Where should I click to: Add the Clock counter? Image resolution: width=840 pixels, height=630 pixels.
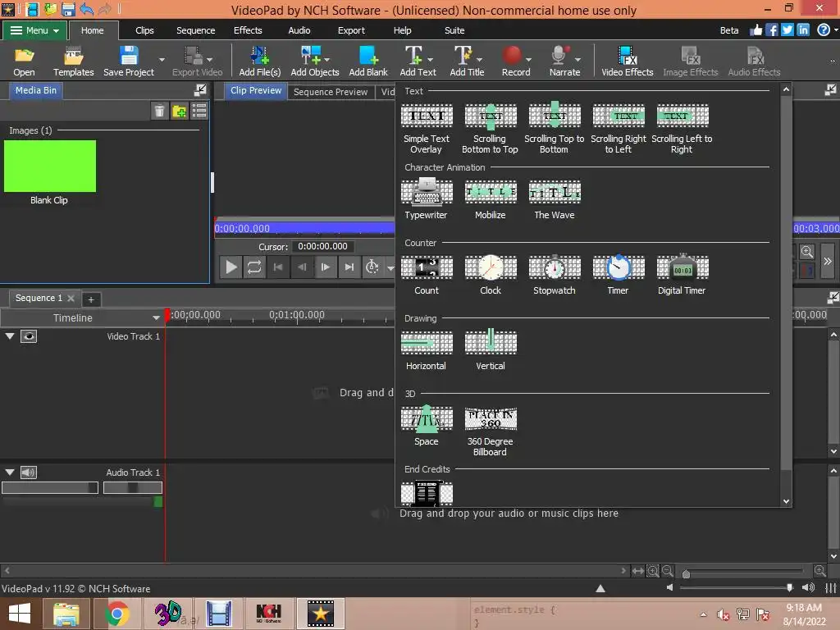(491, 276)
